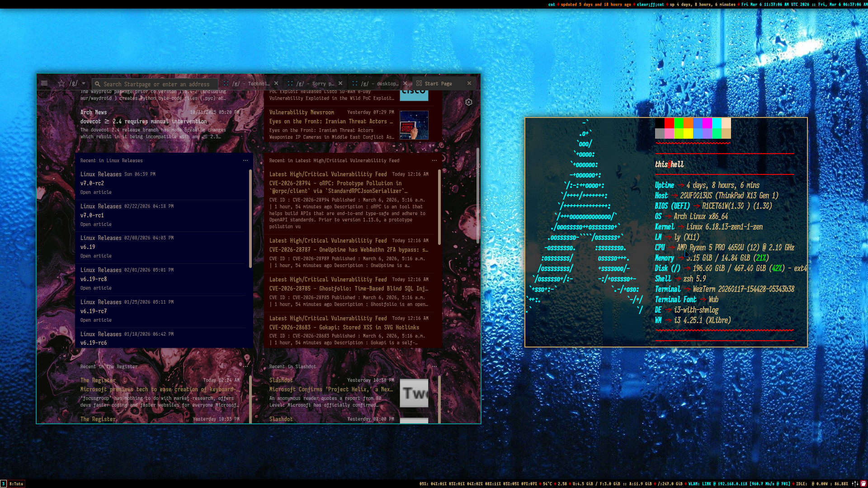Open the hamburger menu in the browser toolbar

coord(44,83)
